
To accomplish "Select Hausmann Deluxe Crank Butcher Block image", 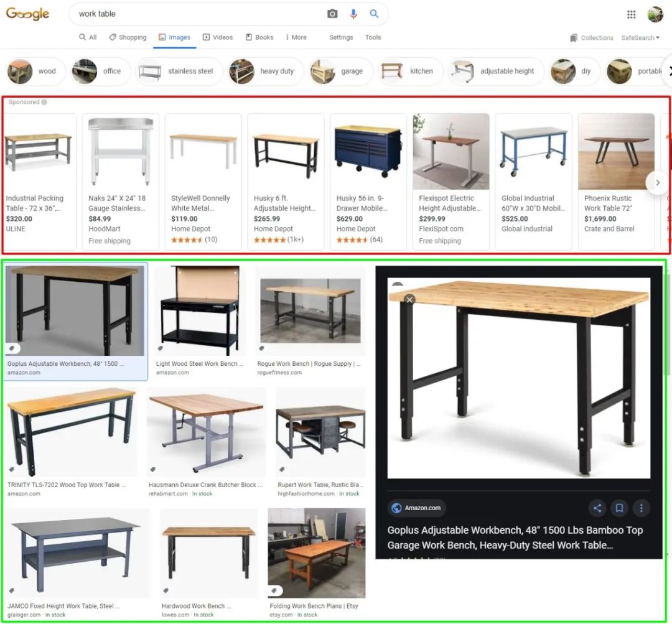I will pyautogui.click(x=206, y=432).
